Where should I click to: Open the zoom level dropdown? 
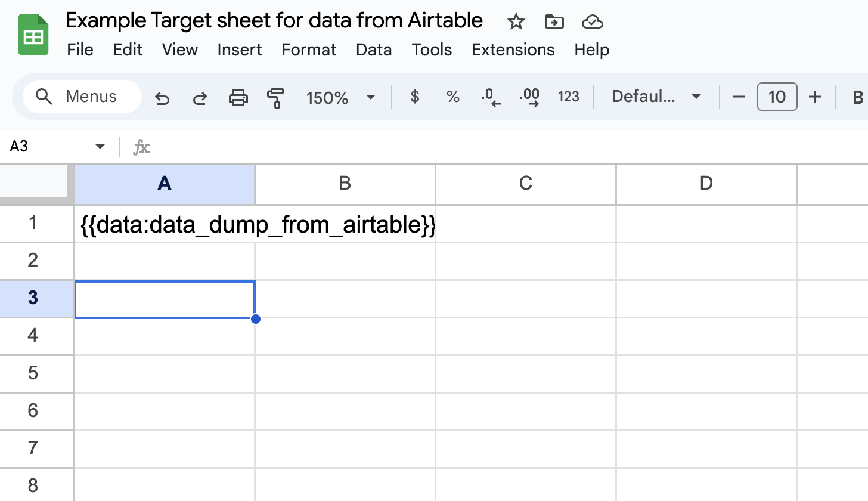click(x=340, y=97)
